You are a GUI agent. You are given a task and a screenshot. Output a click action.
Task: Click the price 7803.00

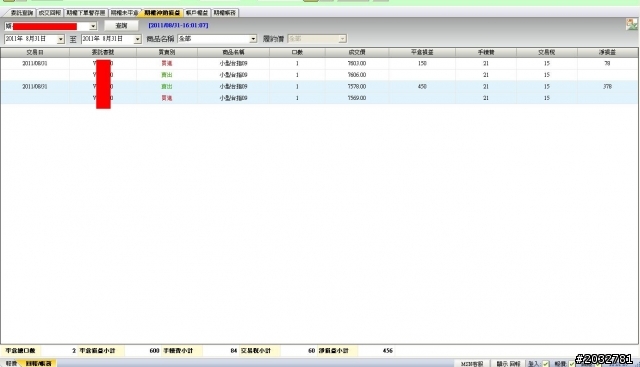[357, 64]
